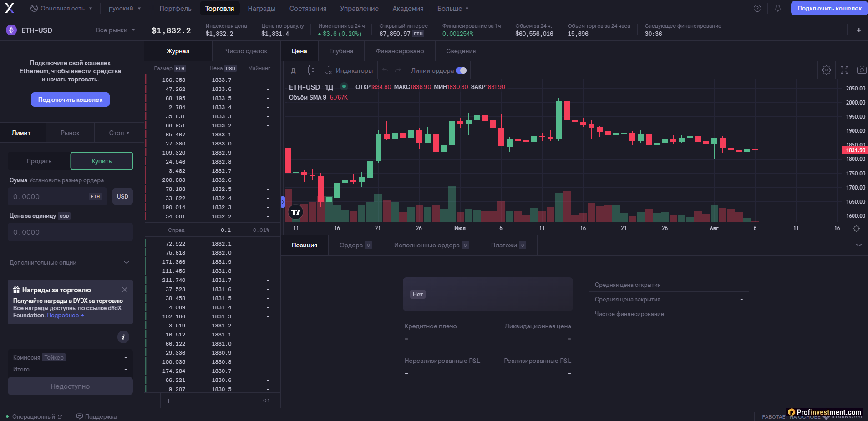
Task: Focus the amount ETH input field
Action: pyautogui.click(x=57, y=196)
